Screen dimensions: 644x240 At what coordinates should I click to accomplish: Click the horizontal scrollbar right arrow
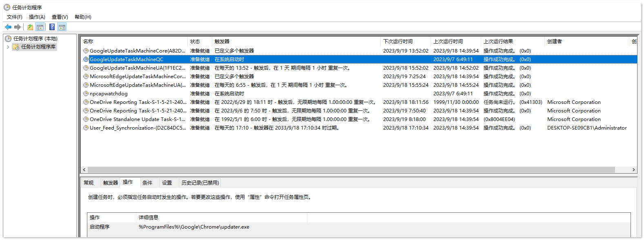click(634, 170)
